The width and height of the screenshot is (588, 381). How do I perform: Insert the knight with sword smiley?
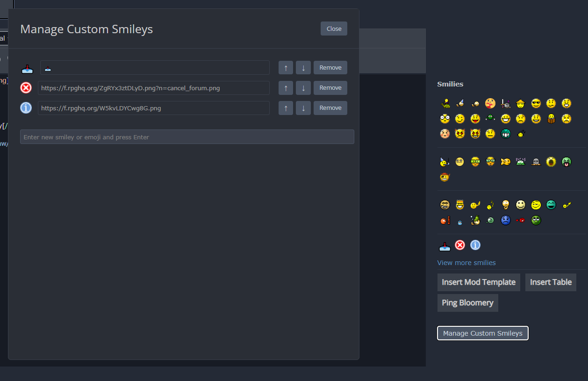(505, 103)
